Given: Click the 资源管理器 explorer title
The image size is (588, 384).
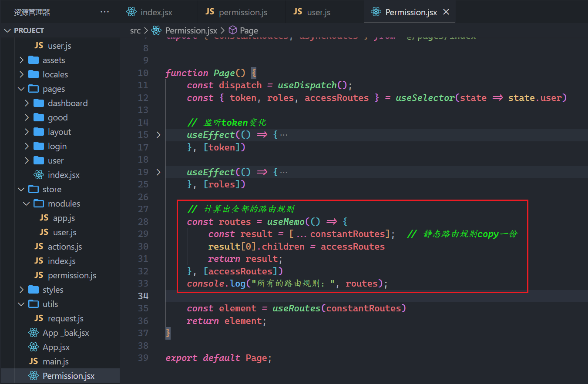Looking at the screenshot, I should tap(32, 12).
